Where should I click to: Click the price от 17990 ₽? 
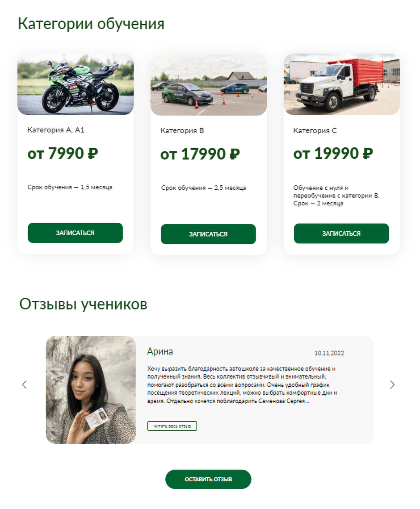[200, 154]
